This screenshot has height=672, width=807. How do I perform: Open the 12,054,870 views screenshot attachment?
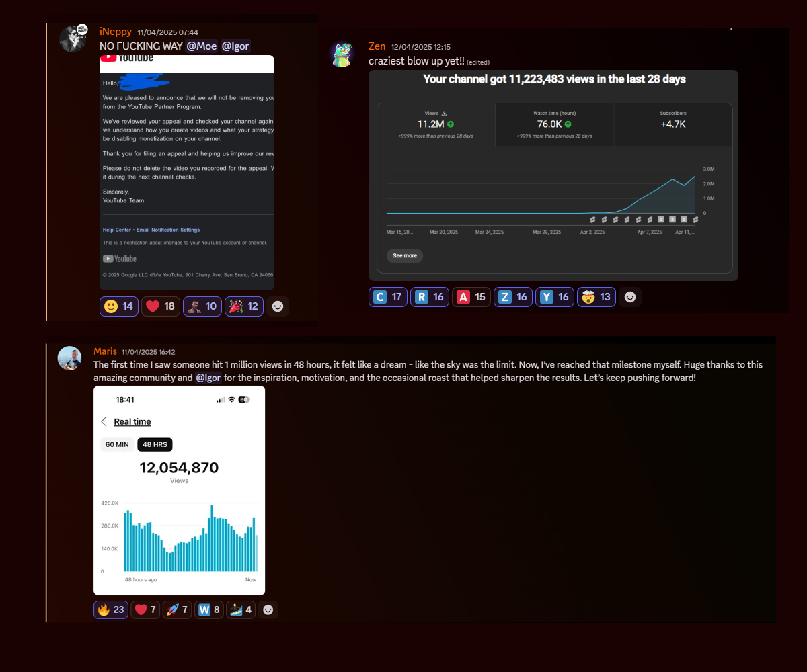point(179,491)
